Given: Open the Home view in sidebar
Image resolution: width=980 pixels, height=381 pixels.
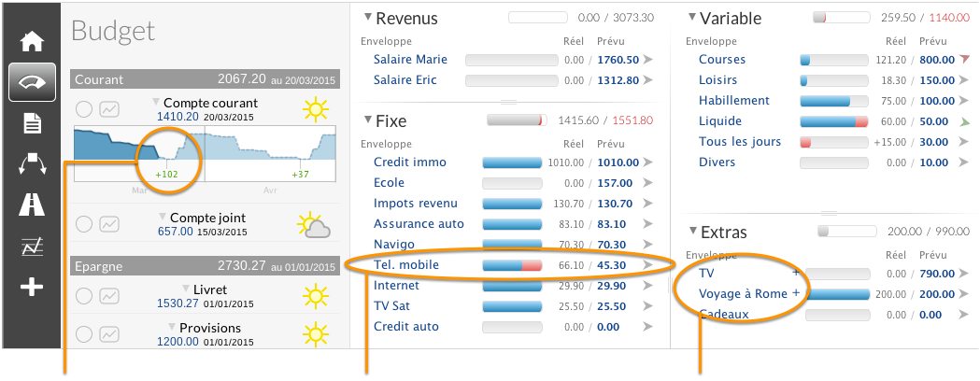Looking at the screenshot, I should (x=32, y=41).
